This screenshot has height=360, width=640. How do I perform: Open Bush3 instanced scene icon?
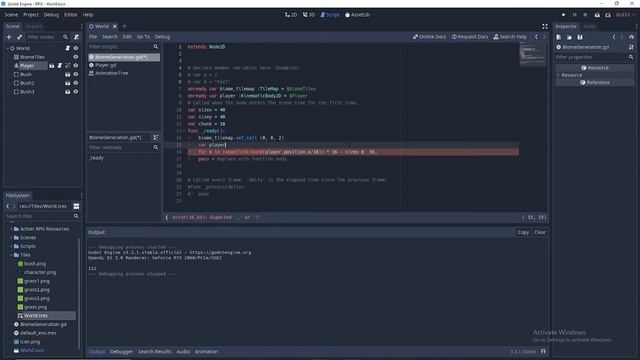click(x=68, y=92)
